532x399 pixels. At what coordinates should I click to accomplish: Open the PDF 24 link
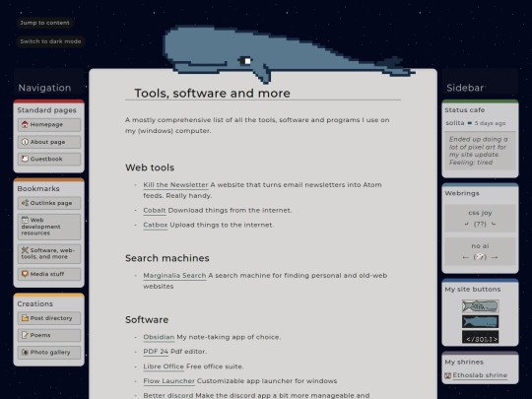pyautogui.click(x=156, y=352)
